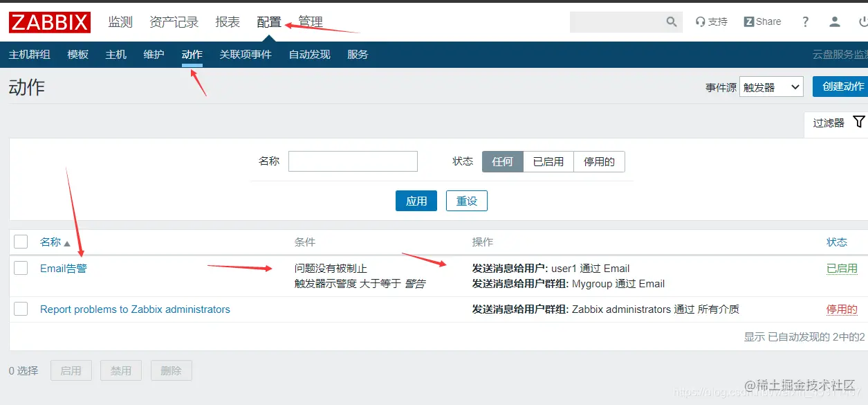Open the 配置 menu

(269, 22)
